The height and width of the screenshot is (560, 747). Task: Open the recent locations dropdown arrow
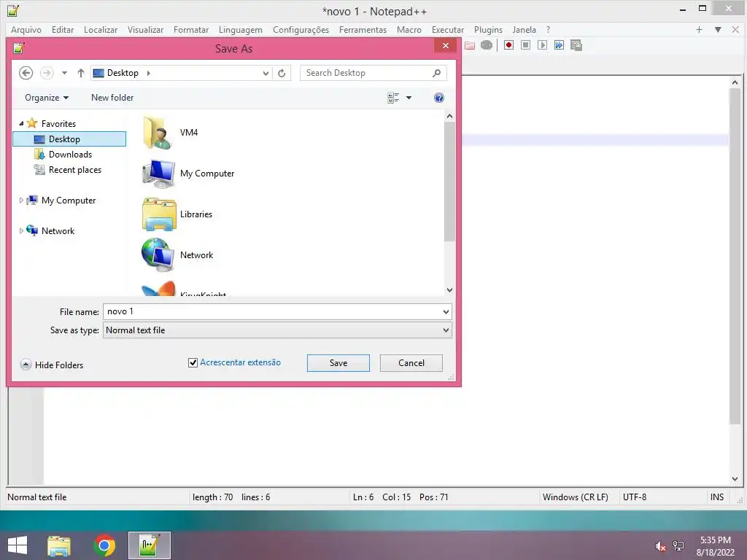pyautogui.click(x=64, y=73)
